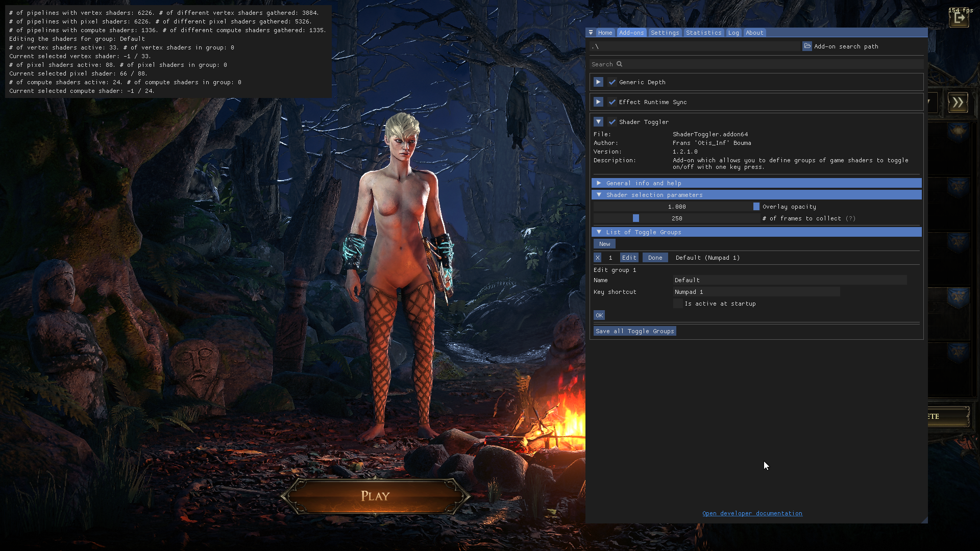Adjust the Overlay opacity slider
Viewport: 980px width, 551px height.
[677, 207]
